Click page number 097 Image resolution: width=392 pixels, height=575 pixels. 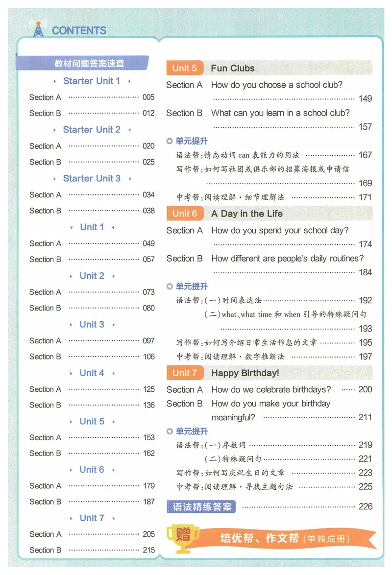(x=148, y=341)
